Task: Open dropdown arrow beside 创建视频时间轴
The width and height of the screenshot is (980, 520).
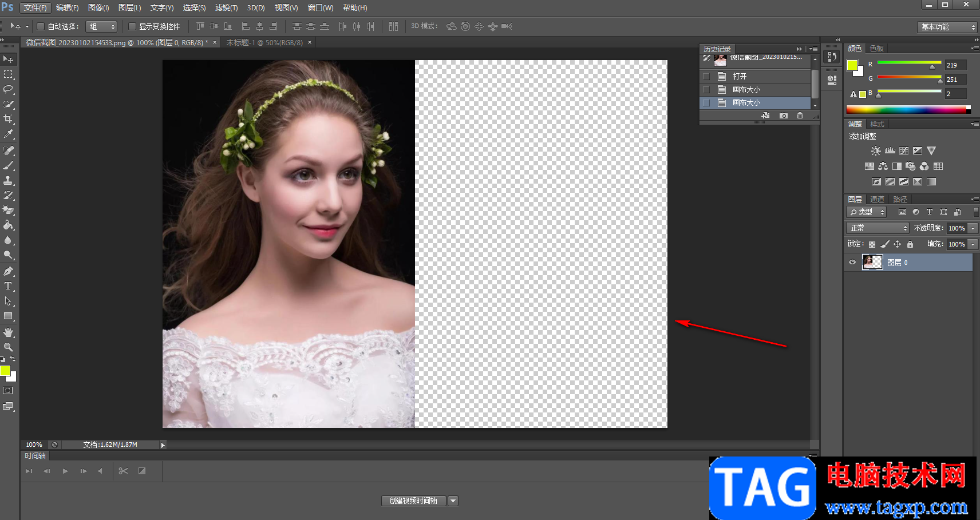Action: click(453, 501)
